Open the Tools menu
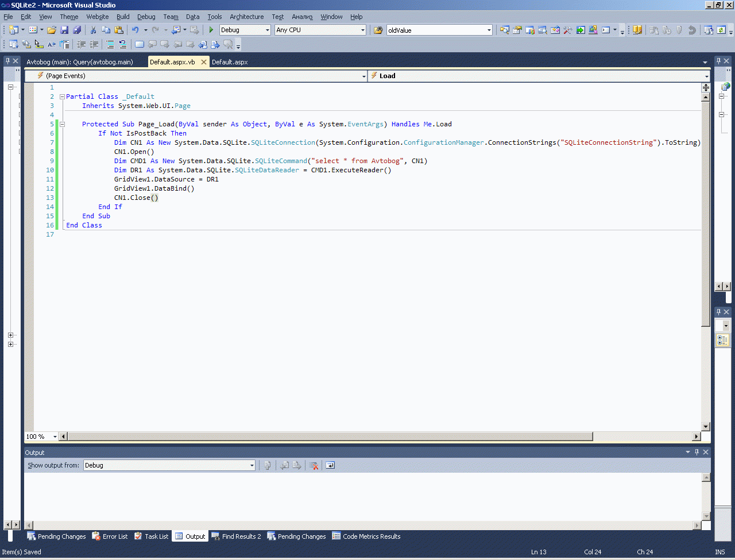735x560 pixels. tap(215, 17)
